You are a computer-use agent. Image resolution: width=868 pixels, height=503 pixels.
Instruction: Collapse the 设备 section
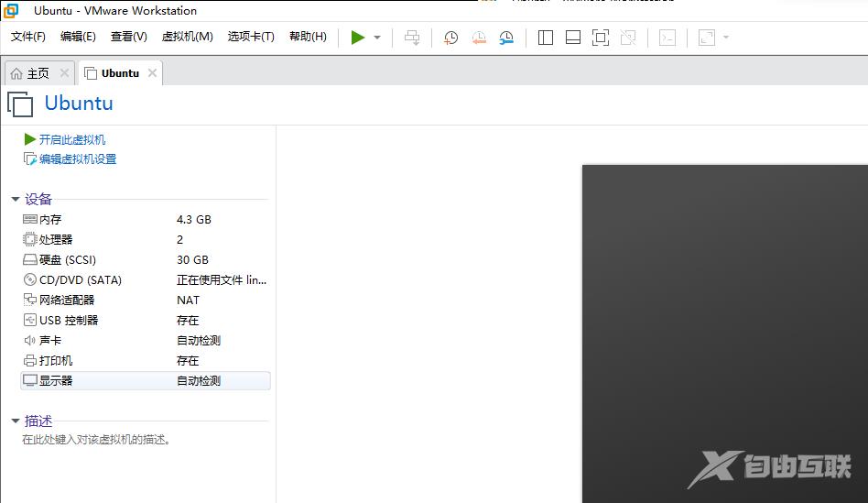pyautogui.click(x=16, y=199)
